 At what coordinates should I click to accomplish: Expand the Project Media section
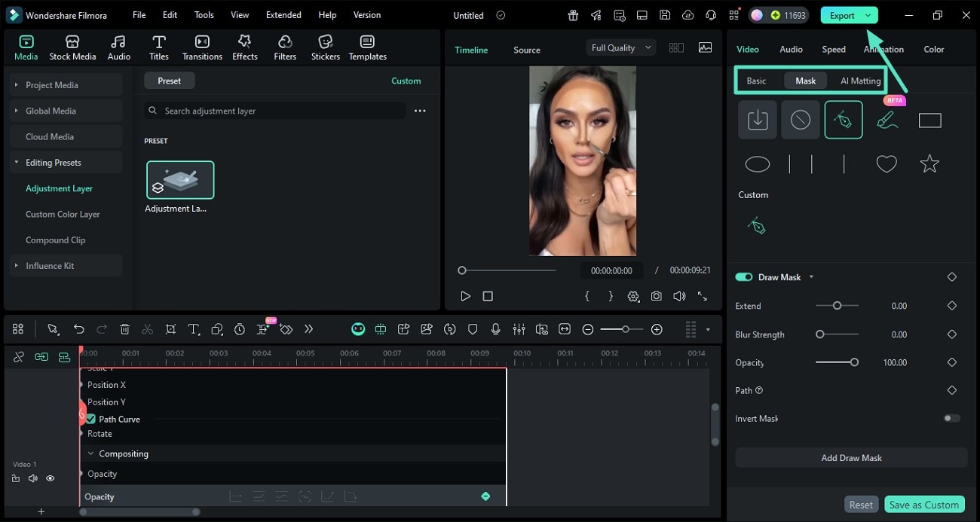click(16, 84)
